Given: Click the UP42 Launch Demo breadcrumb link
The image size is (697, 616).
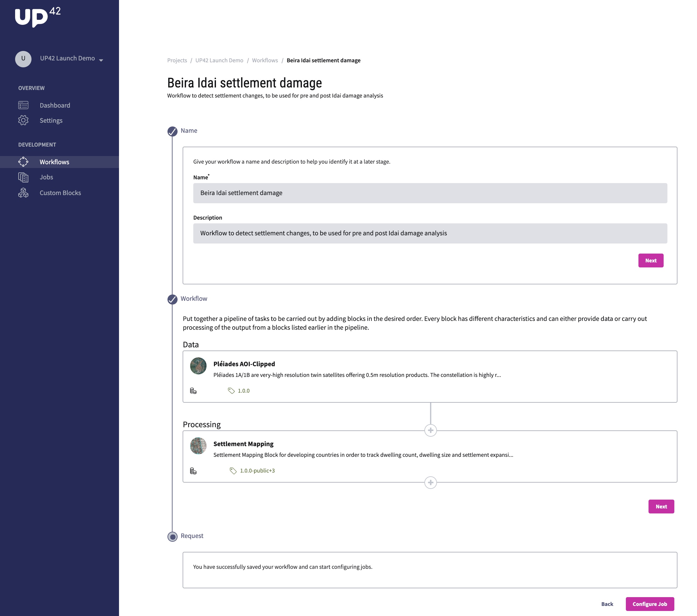Looking at the screenshot, I should tap(219, 60).
